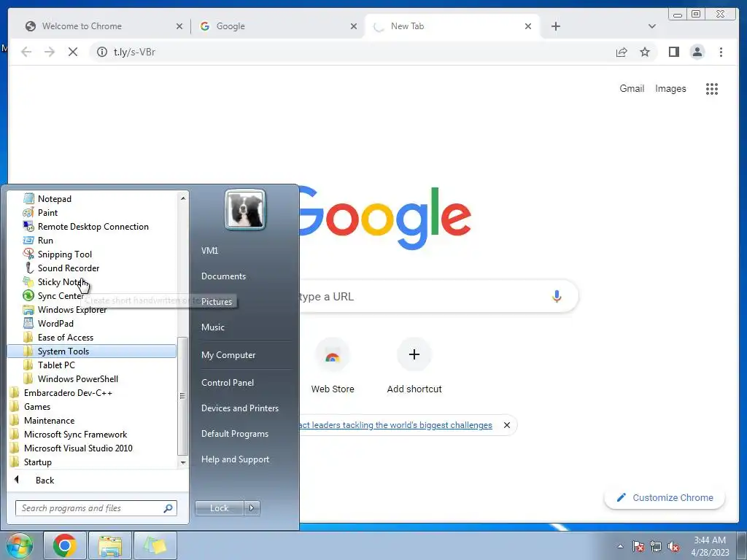Expand the Ease of Access folder
This screenshot has height=560, width=747.
(65, 337)
